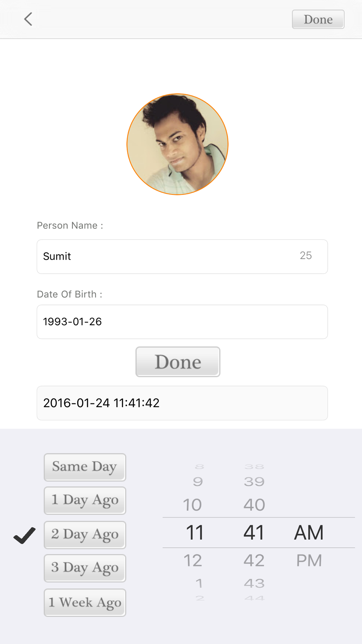
Task: Select the 2 Day Ago option
Action: (x=85, y=535)
